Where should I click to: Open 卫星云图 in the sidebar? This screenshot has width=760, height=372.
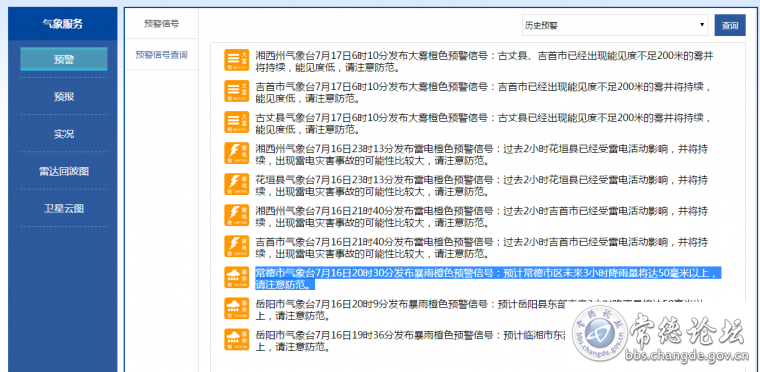click(x=64, y=209)
